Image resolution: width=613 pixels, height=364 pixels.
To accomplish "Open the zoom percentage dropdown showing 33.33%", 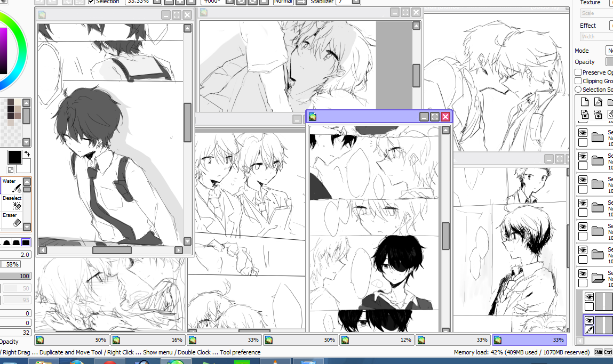I will (x=157, y=2).
